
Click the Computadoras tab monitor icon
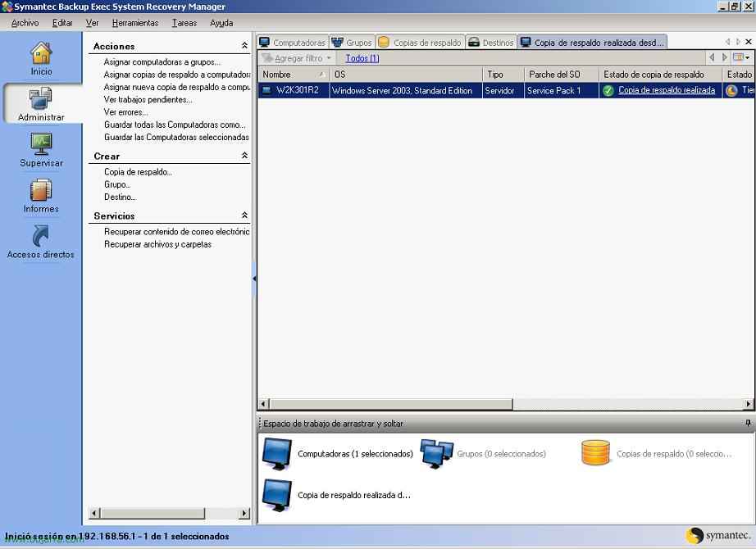point(264,43)
